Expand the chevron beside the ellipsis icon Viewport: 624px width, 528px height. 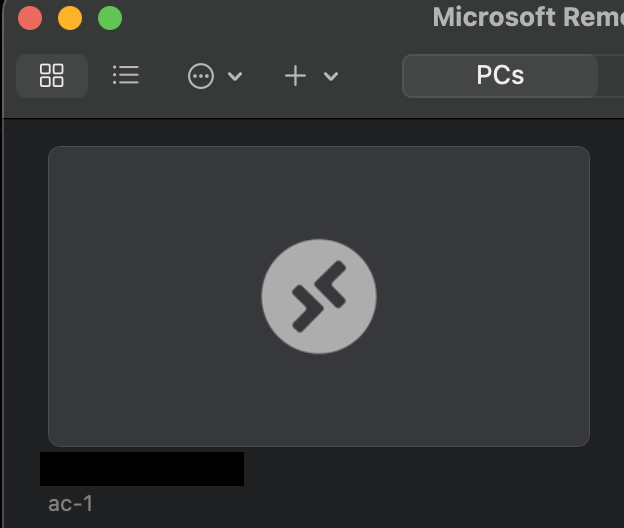(x=235, y=76)
